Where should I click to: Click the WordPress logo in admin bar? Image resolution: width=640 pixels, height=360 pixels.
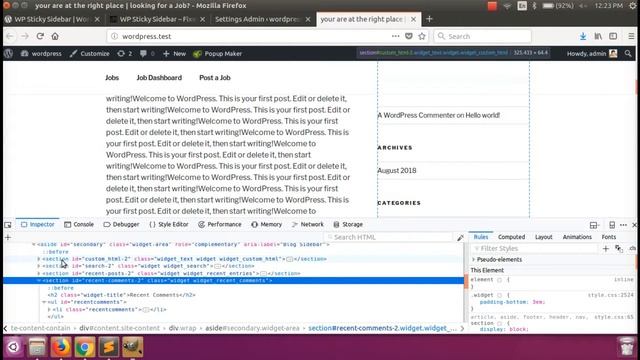(9, 53)
